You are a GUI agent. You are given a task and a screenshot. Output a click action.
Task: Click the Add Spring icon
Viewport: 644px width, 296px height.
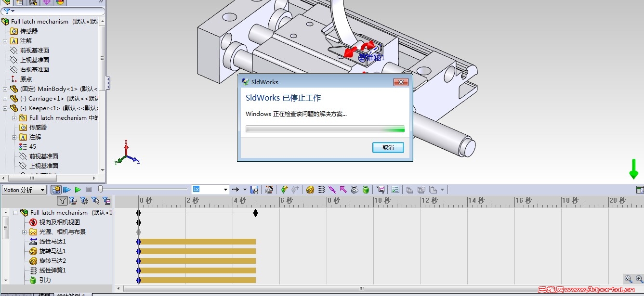(322, 190)
